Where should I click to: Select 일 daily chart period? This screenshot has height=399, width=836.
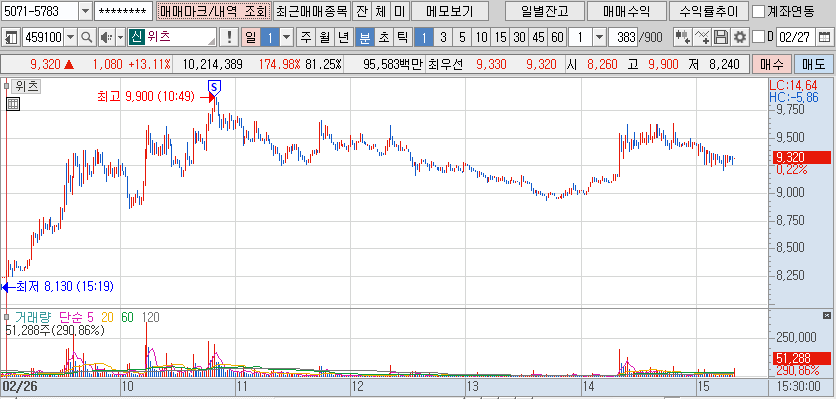pos(251,37)
